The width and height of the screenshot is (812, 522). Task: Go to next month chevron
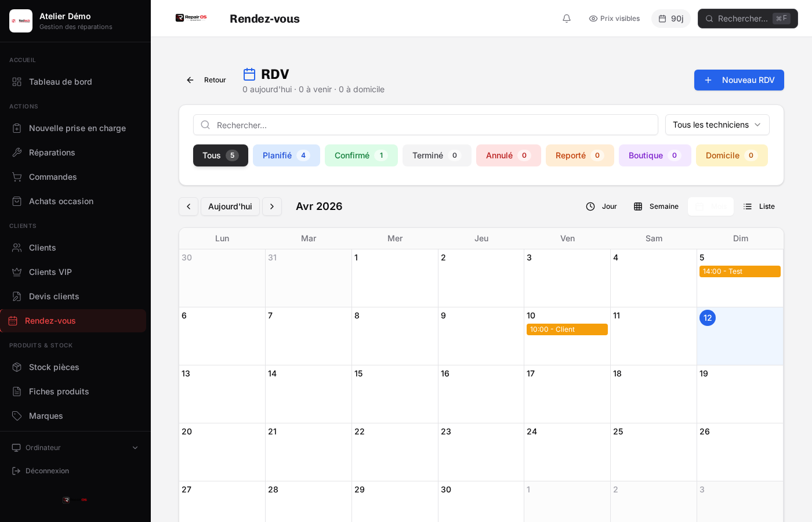click(x=272, y=206)
